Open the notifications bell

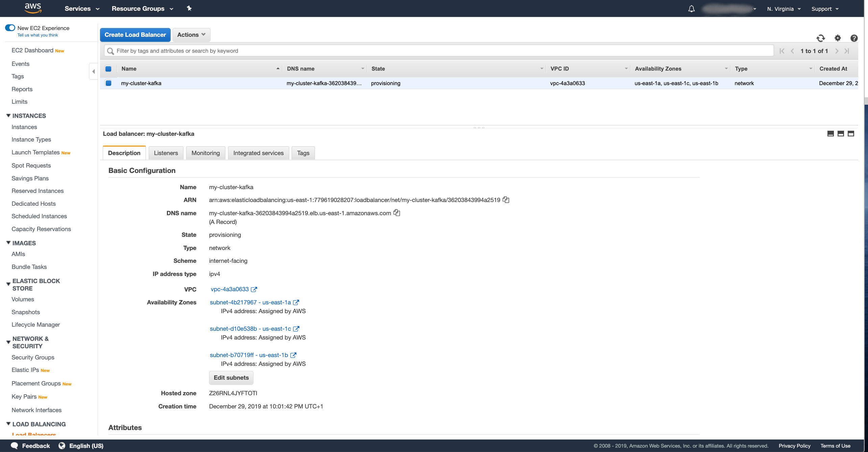691,9
